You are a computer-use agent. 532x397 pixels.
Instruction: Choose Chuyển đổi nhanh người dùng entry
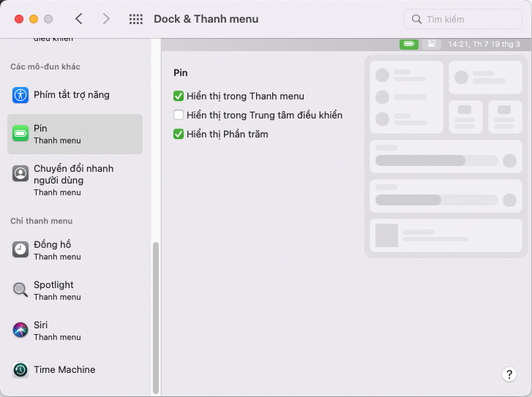75,180
